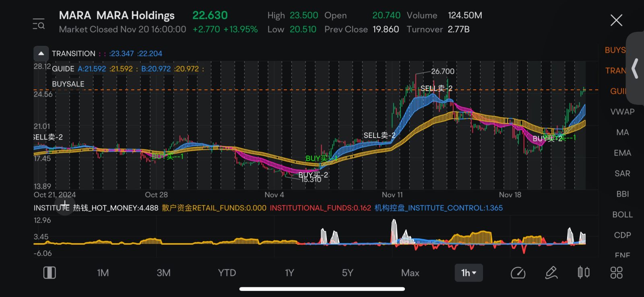Click the HOT_MONEY:4.488 value
The height and width of the screenshot is (297, 644).
tap(116, 208)
